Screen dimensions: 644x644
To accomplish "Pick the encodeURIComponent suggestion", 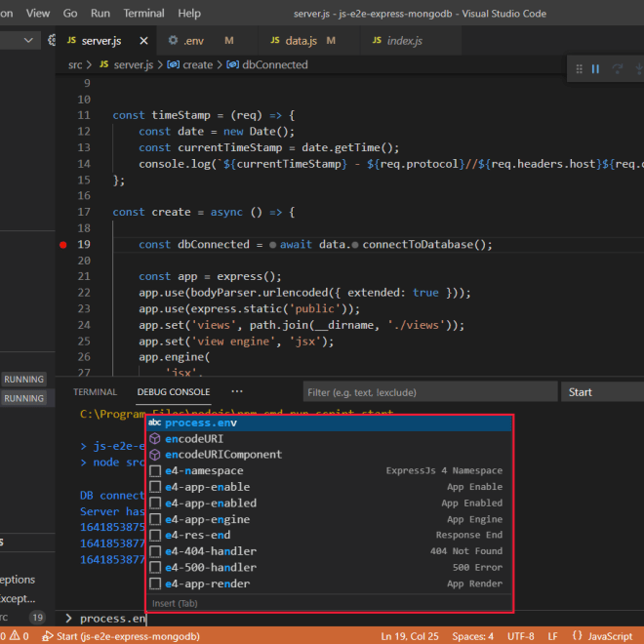I will tap(223, 455).
